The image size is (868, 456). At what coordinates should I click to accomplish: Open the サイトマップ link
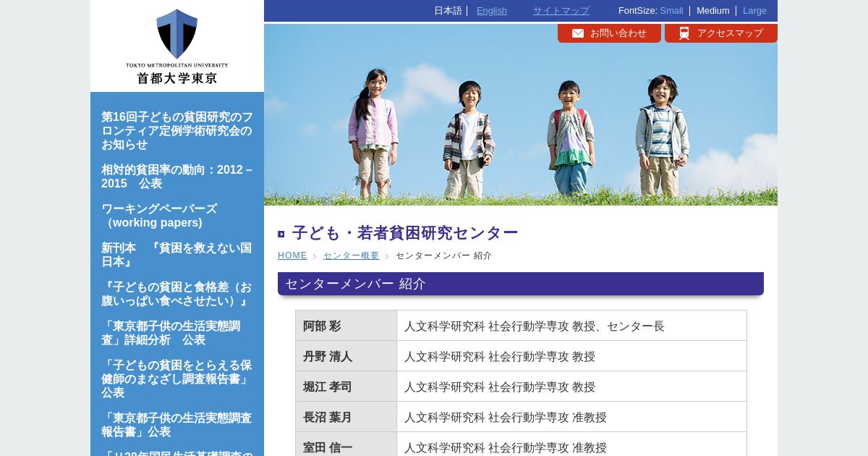pyautogui.click(x=561, y=11)
